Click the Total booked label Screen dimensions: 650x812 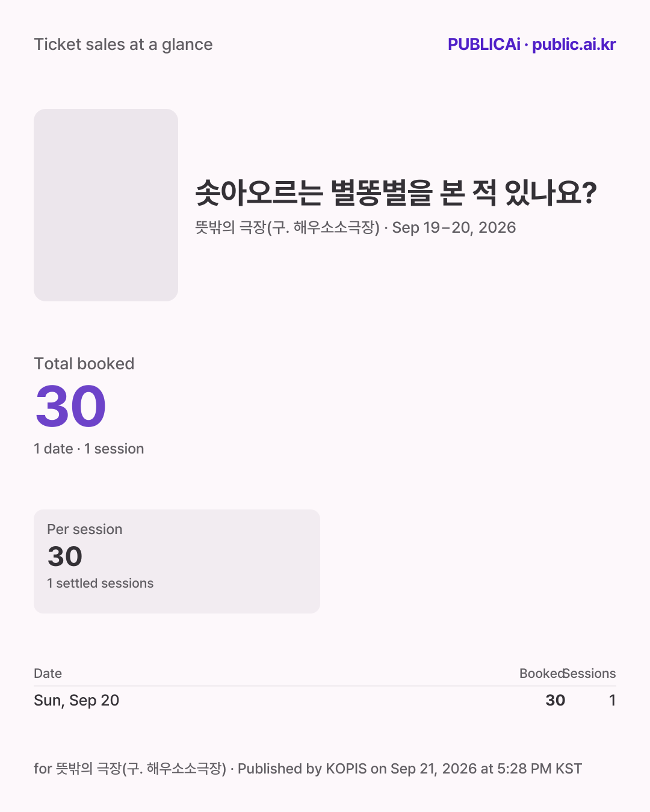(x=84, y=364)
